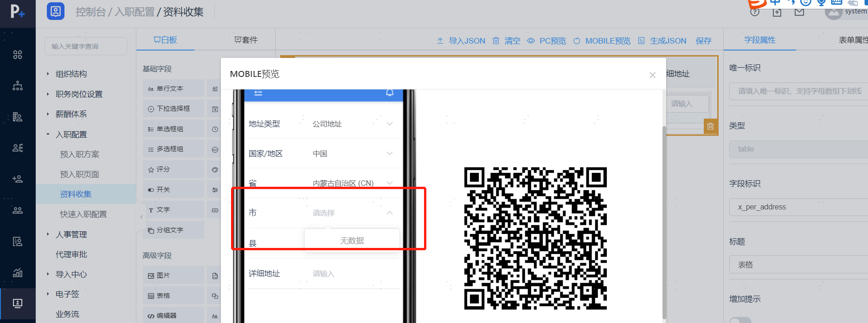Open 快速入职配置 in the navigation tree
This screenshot has height=323, width=868.
[84, 214]
